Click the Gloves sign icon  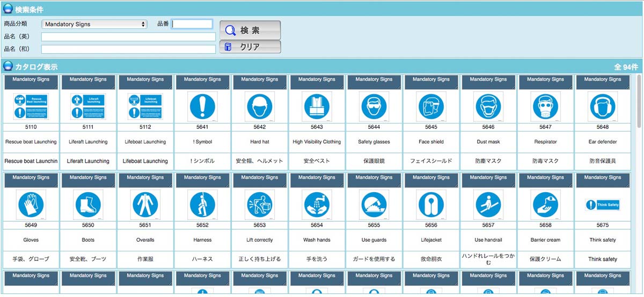pos(31,205)
